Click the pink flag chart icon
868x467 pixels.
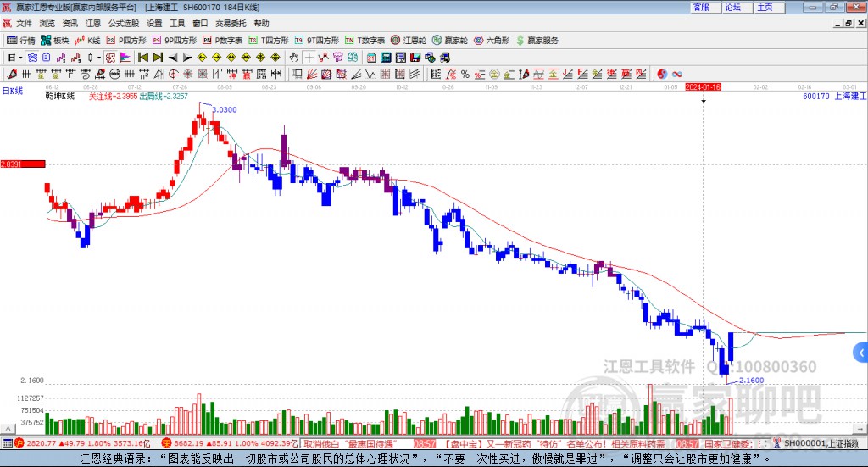(x=125, y=58)
